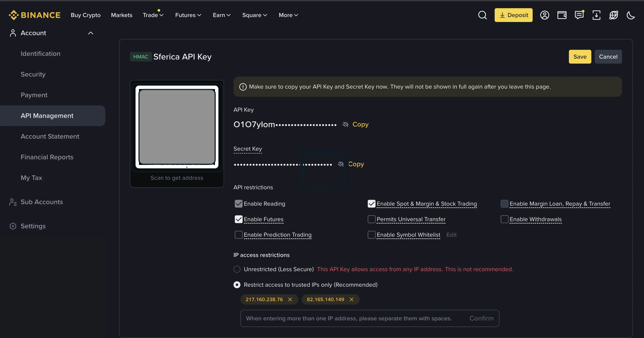Check Enable Prediction Trading
This screenshot has height=338, width=644.
pyautogui.click(x=238, y=235)
